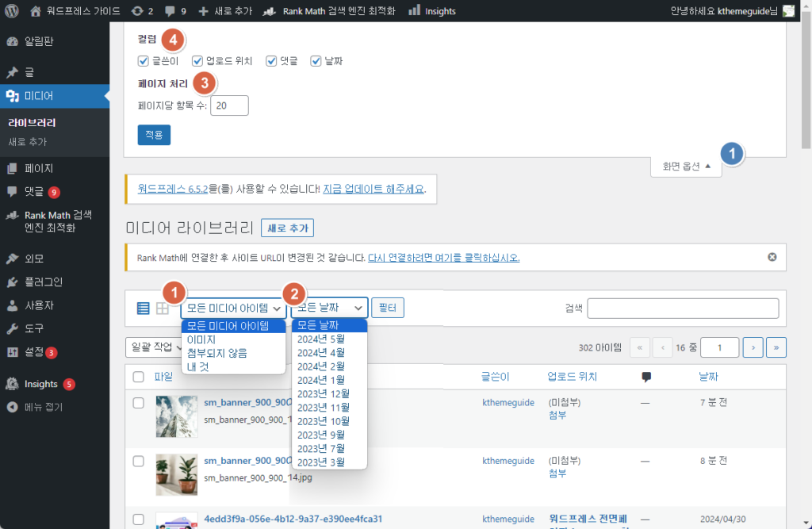The width and height of the screenshot is (812, 529).
Task: Click the 적용 apply button
Action: (x=154, y=135)
